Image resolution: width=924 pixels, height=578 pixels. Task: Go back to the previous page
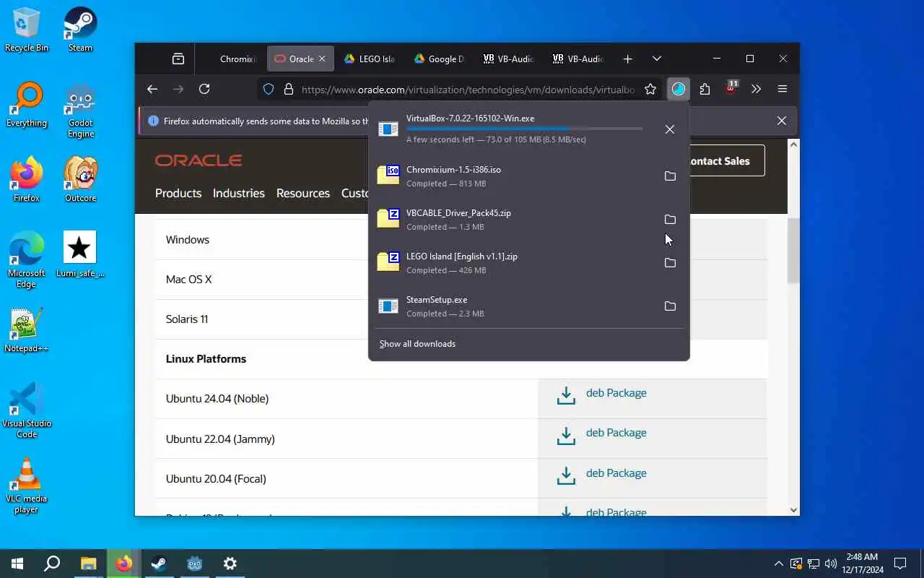point(152,89)
